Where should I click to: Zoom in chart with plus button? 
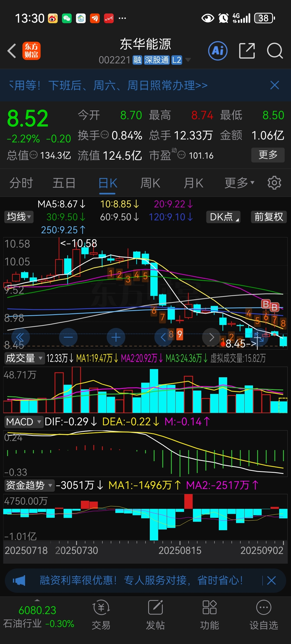[116, 337]
